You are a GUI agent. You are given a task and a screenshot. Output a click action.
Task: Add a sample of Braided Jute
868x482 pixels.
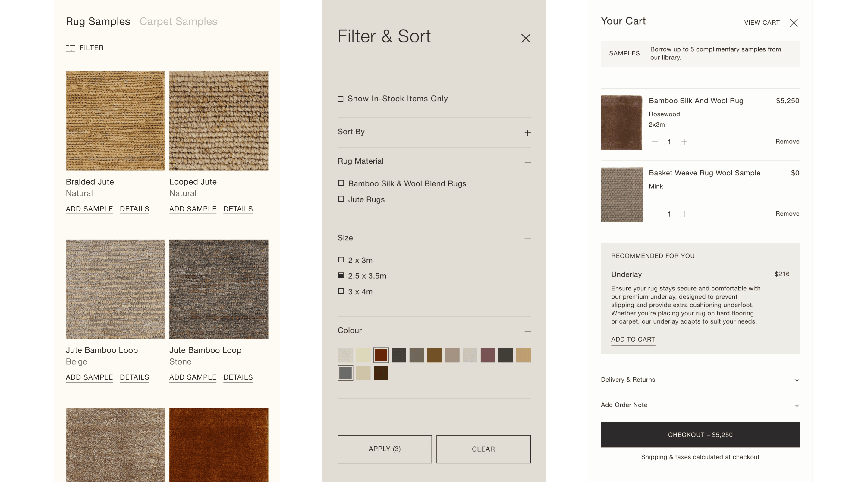click(x=89, y=209)
